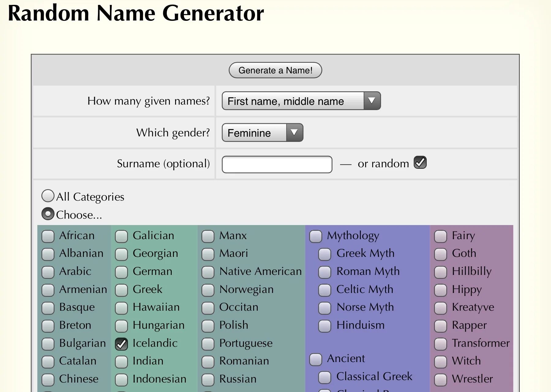Select the Choose... radio button
551x392 pixels.
tap(48, 214)
